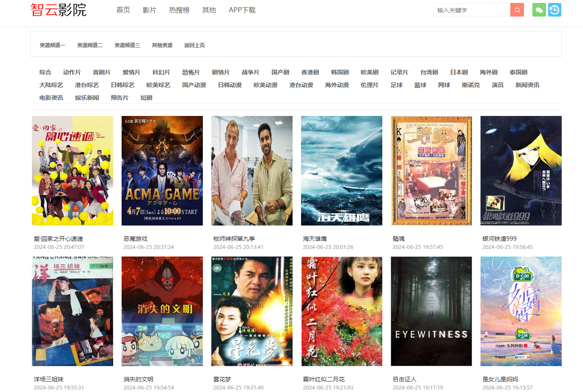Open the 牧师神探第九季 poster
This screenshot has height=392, width=583.
click(252, 171)
